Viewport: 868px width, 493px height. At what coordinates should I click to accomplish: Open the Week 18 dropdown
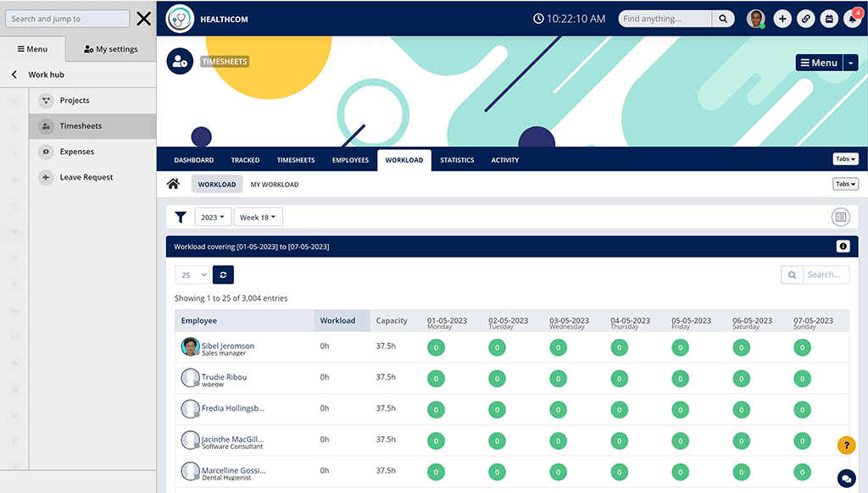[x=258, y=218]
